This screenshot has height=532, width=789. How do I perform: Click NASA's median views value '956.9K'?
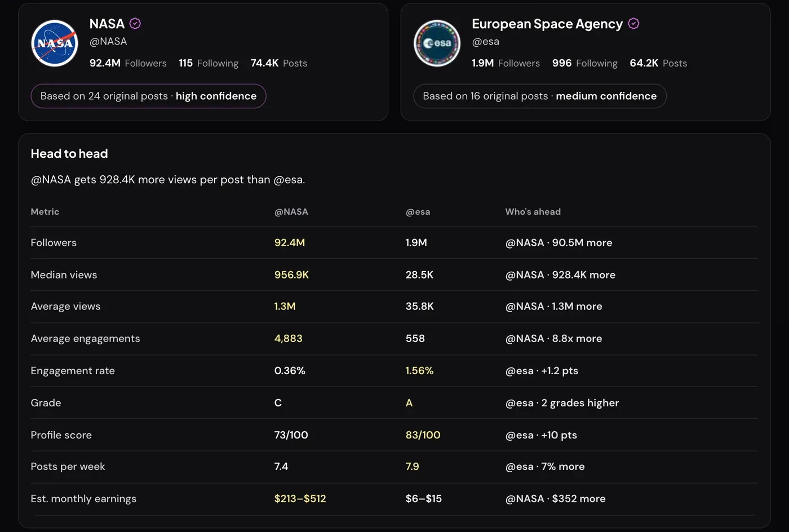291,275
